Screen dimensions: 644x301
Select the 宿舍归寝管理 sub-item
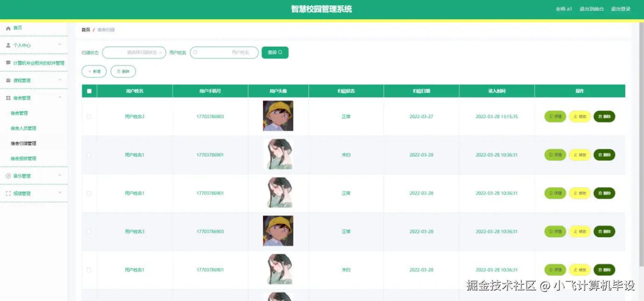pyautogui.click(x=23, y=143)
